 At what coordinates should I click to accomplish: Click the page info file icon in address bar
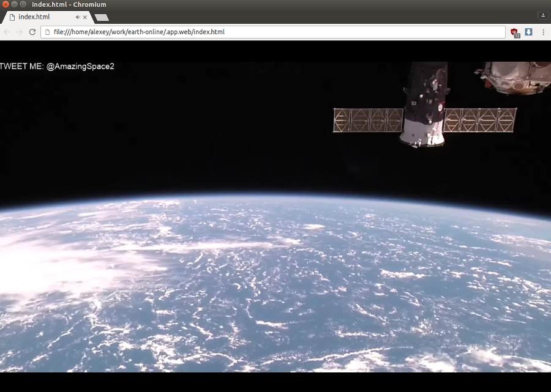pyautogui.click(x=47, y=32)
